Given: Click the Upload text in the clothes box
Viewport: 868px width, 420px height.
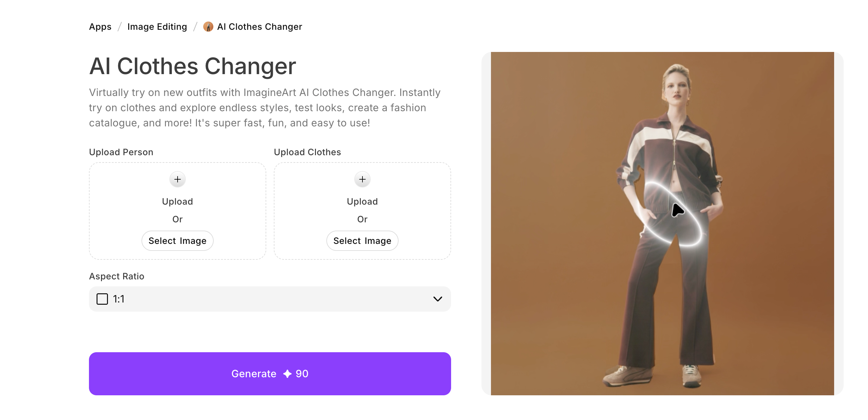Looking at the screenshot, I should pos(362,201).
